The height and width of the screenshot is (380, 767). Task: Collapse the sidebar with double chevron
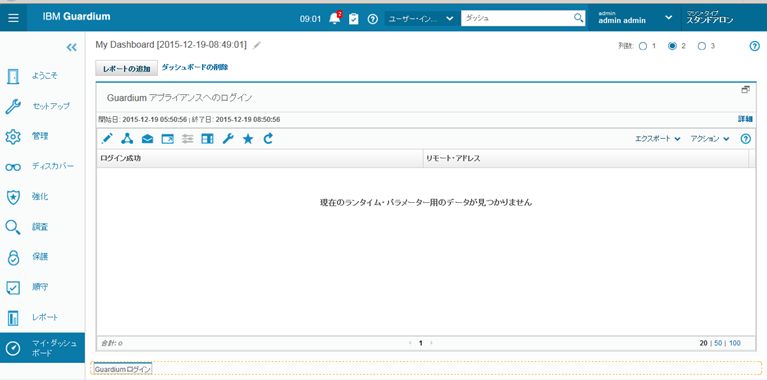click(x=72, y=47)
